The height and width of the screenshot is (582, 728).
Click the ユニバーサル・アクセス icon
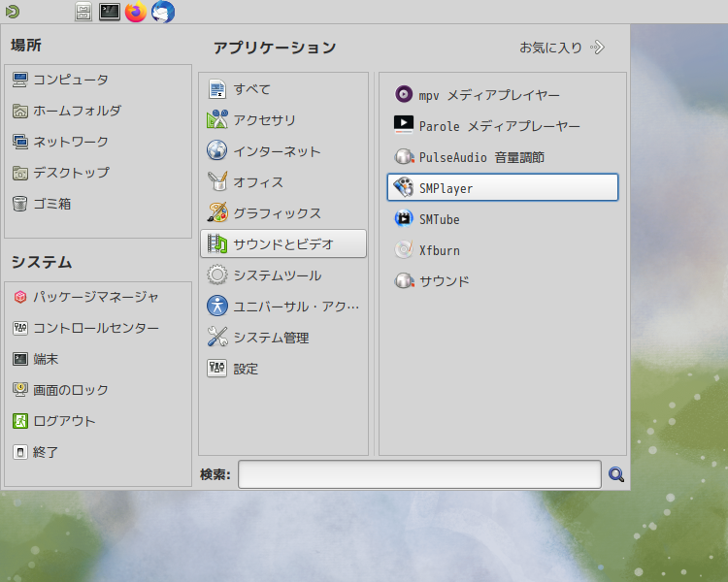pos(216,307)
